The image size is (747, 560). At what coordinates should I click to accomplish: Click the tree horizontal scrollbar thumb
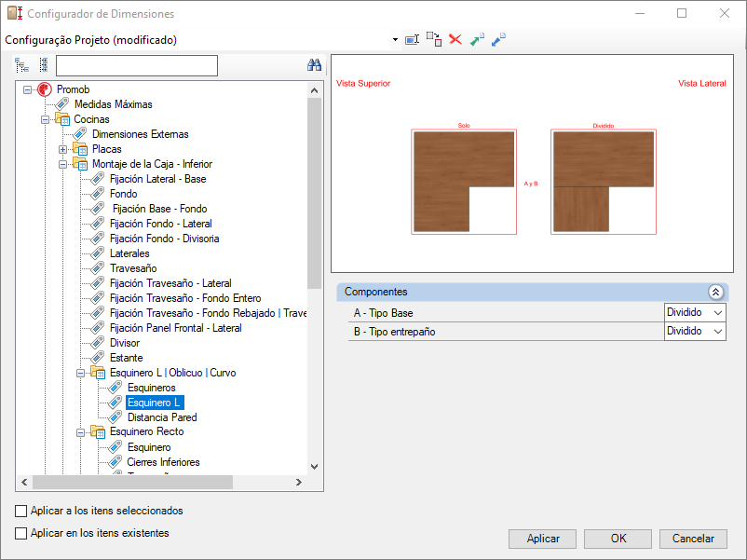pyautogui.click(x=133, y=482)
